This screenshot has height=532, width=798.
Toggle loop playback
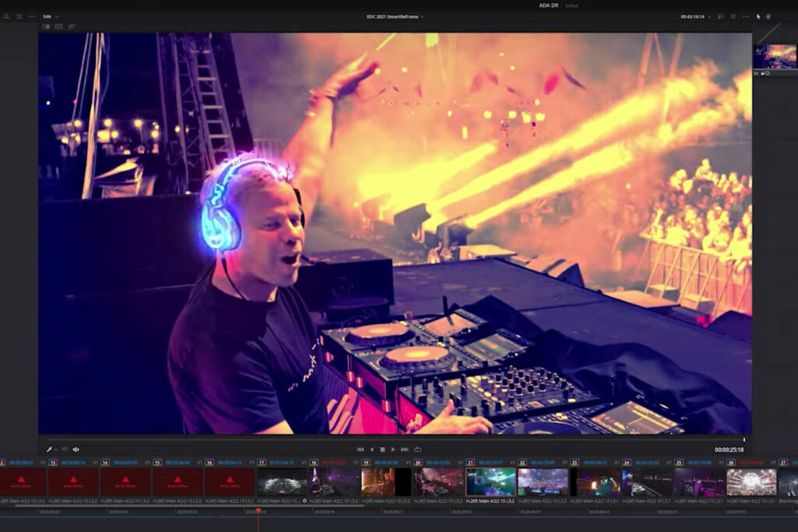[417, 449]
